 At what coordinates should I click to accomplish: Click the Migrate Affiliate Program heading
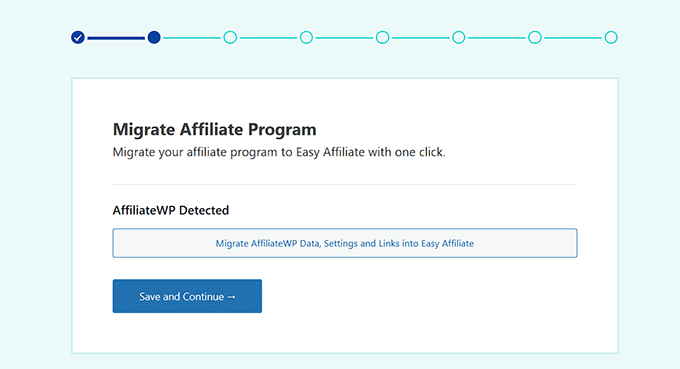[x=215, y=130]
